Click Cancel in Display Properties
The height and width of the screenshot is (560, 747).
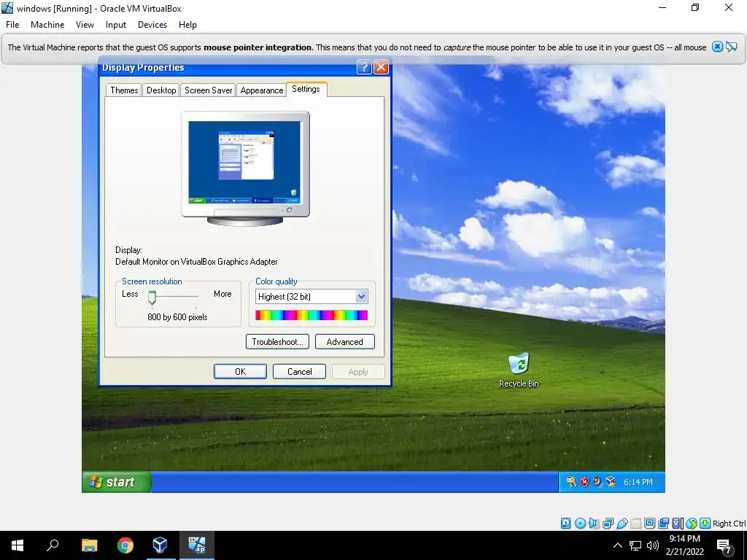click(299, 371)
